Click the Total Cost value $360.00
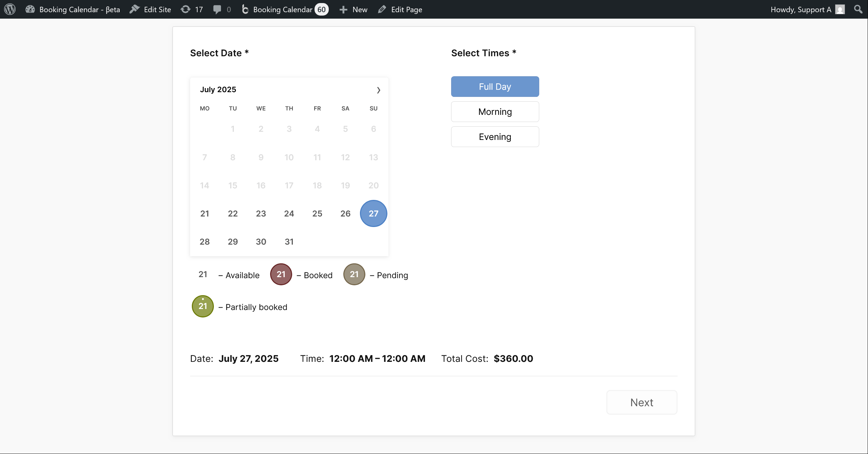868x454 pixels. (513, 358)
